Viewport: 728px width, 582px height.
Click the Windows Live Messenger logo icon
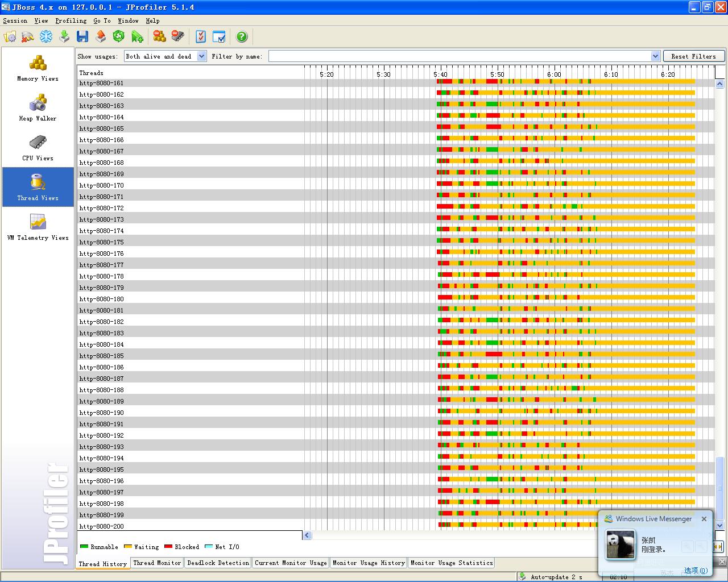(608, 519)
